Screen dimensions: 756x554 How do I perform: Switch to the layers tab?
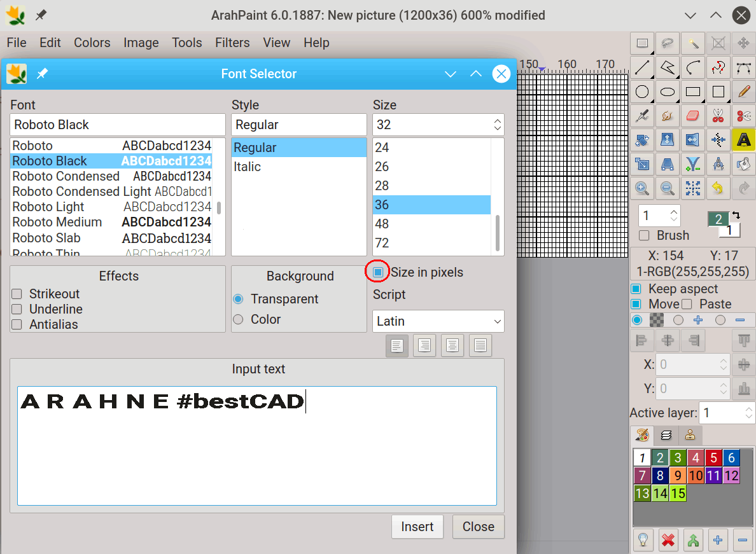[666, 436]
